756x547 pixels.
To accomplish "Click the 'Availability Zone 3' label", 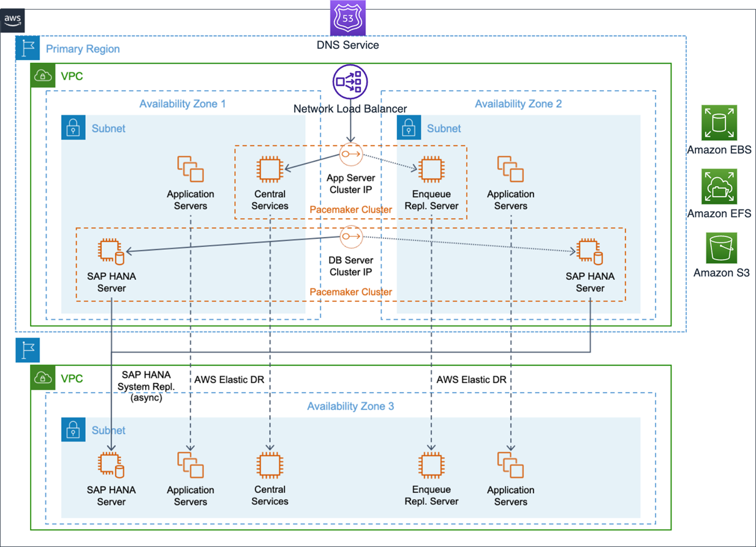I will (350, 406).
